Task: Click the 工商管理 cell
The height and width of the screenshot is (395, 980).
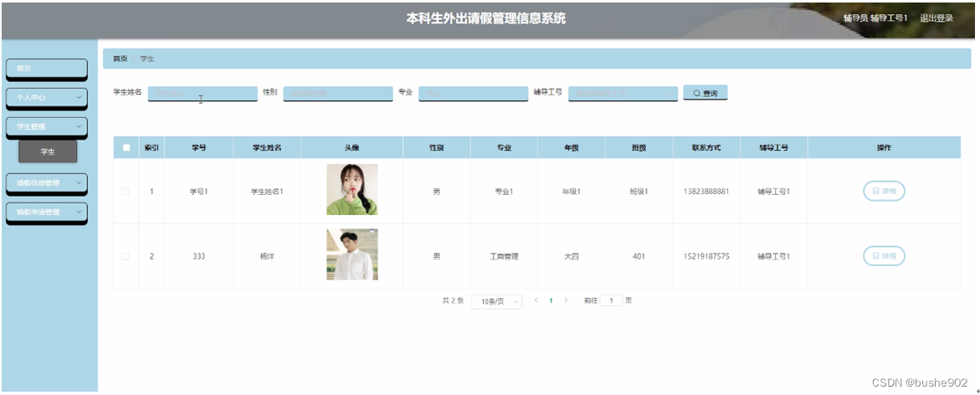Action: pos(504,256)
